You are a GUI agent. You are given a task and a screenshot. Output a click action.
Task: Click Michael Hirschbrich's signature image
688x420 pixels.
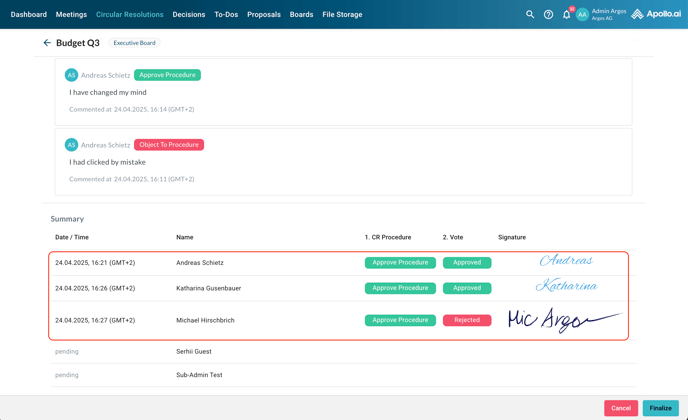562,319
